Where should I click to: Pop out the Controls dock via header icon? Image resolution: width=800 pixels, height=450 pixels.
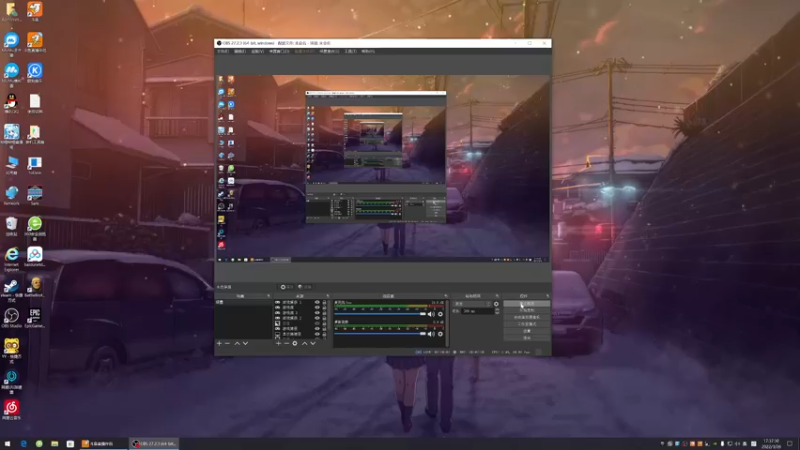point(547,295)
